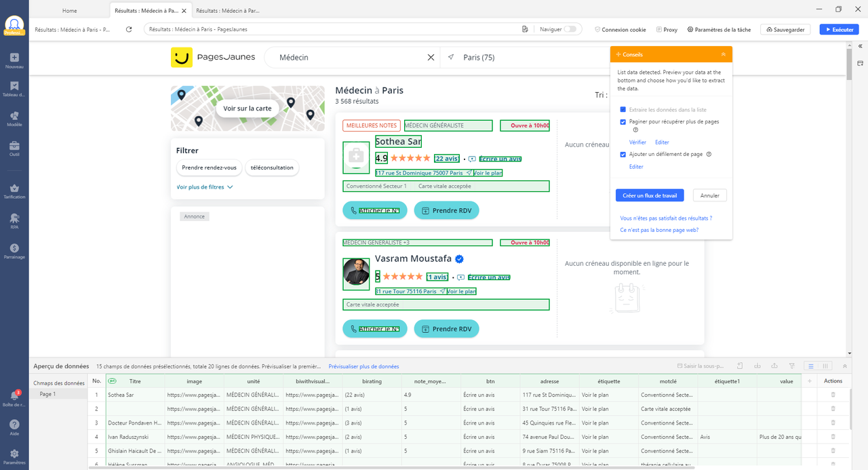Screen dimensions: 868x470
Task: Click Editer next to Vérifier
Action: [x=662, y=142]
